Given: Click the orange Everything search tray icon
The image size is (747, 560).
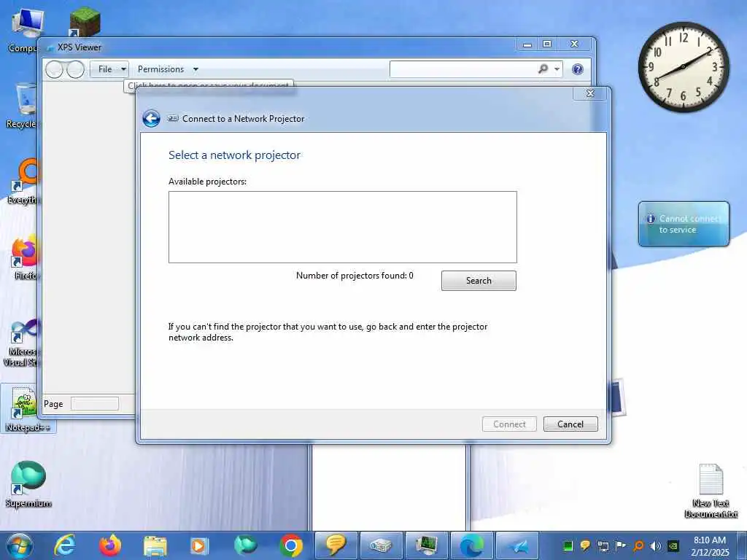Looking at the screenshot, I should pos(638,545).
